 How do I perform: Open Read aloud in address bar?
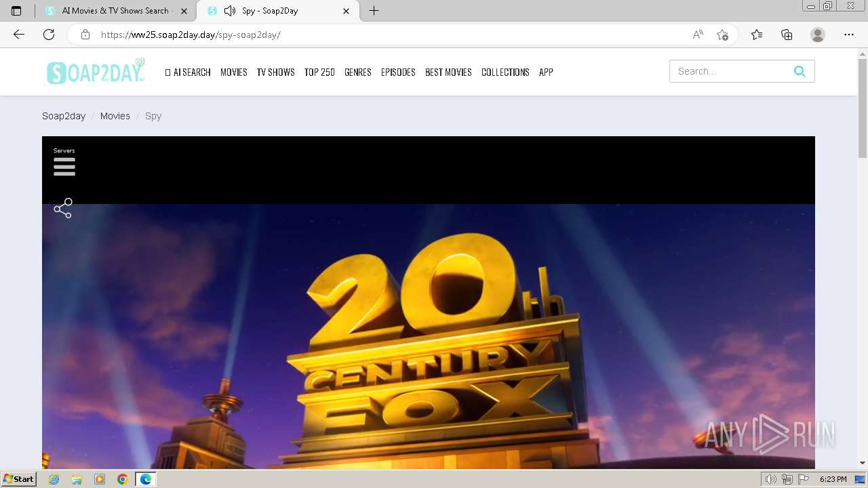tap(698, 35)
